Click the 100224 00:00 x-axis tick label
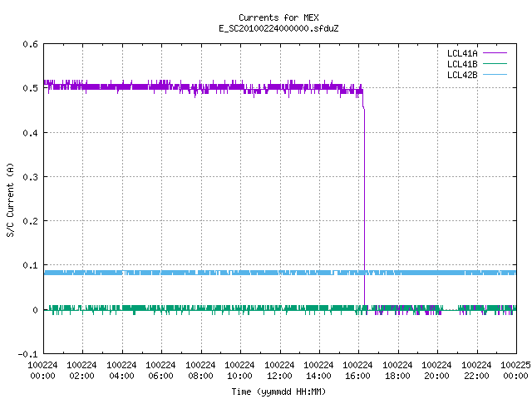Screen dimensions: 532x399 (42, 371)
